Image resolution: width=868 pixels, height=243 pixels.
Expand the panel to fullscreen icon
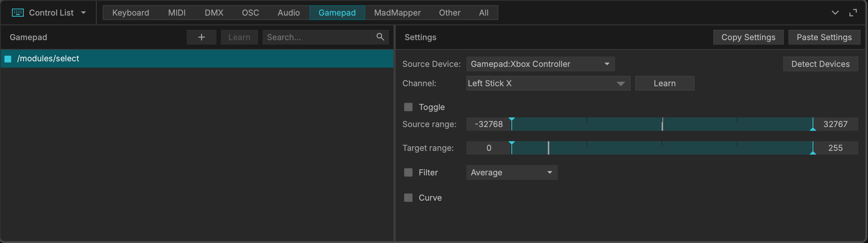[853, 13]
